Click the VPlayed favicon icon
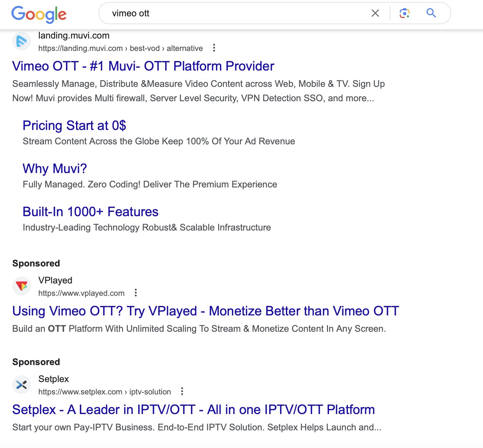Screen dimensions: 483x448 pos(22,286)
